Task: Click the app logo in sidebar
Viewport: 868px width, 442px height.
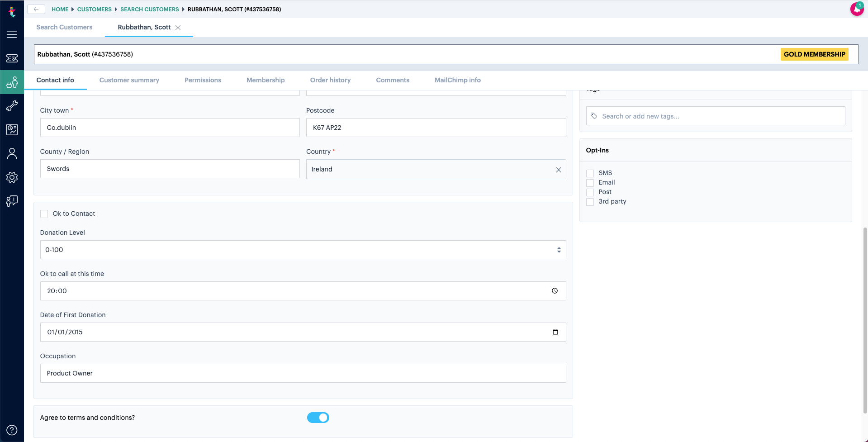Action: coord(12,12)
